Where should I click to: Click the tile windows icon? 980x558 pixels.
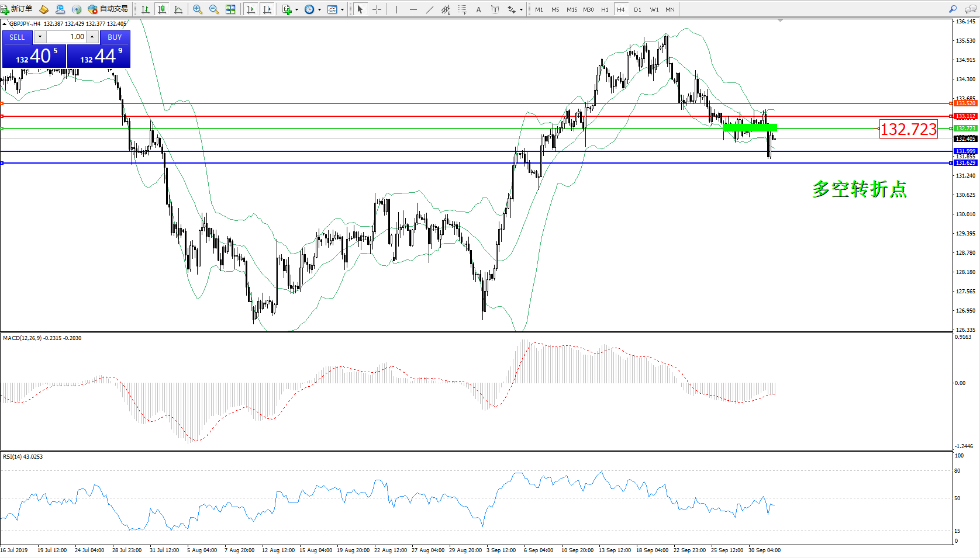230,9
